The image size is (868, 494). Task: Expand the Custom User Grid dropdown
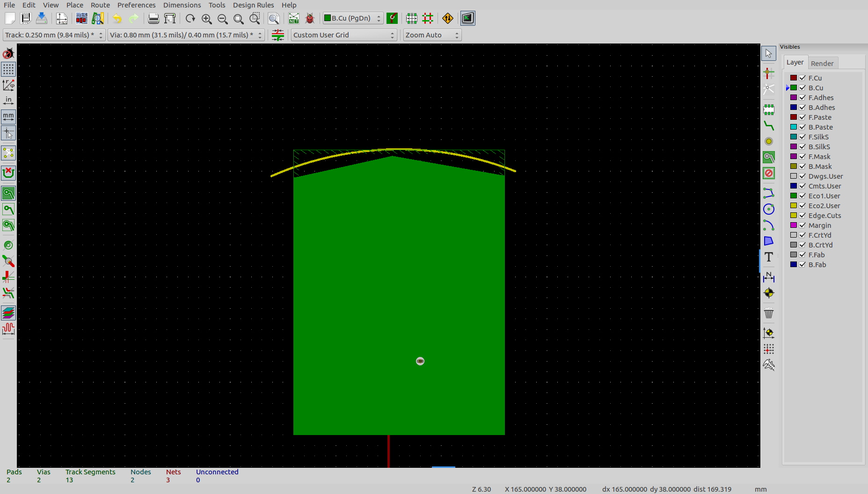pyautogui.click(x=344, y=35)
